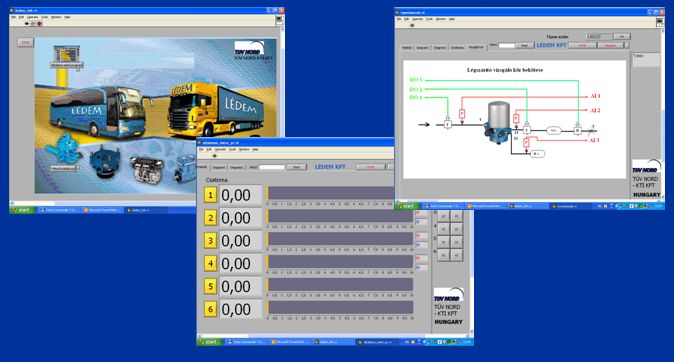Open the Operate menu in left window
Viewport: 674px width, 362px height.
(33, 17)
